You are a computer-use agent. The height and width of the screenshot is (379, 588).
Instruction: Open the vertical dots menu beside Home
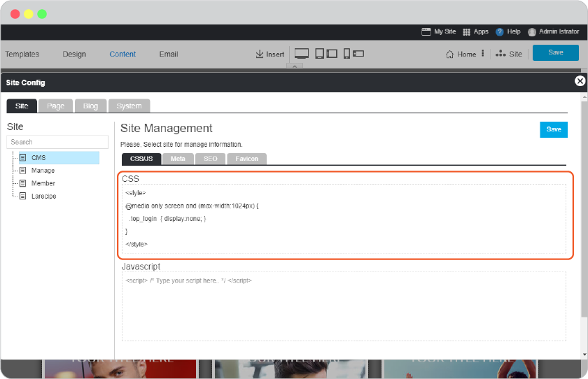click(482, 53)
